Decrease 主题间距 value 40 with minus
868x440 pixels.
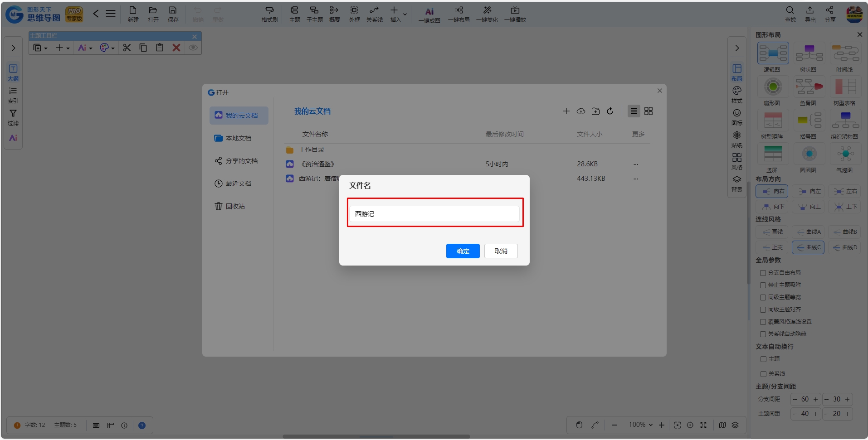795,414
